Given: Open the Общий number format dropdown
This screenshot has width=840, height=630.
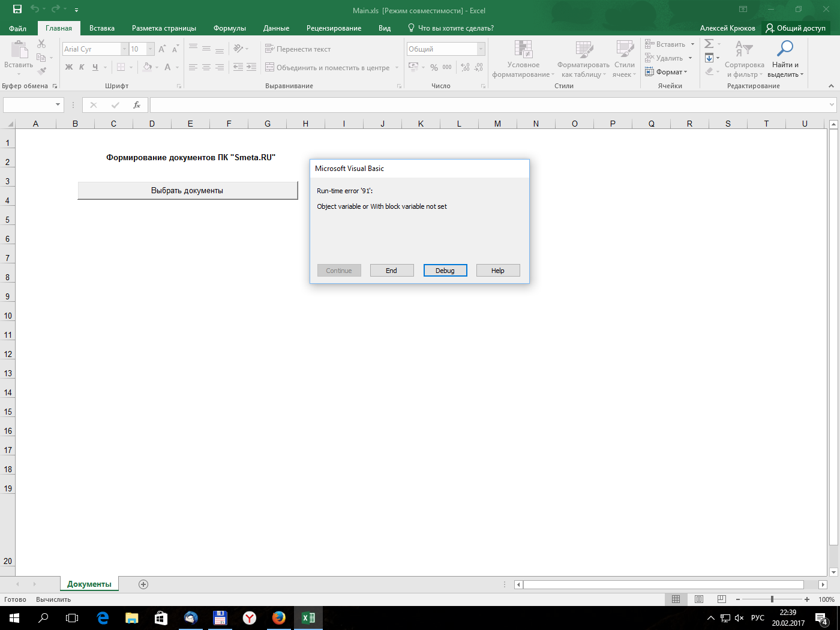Looking at the screenshot, I should pyautogui.click(x=481, y=49).
